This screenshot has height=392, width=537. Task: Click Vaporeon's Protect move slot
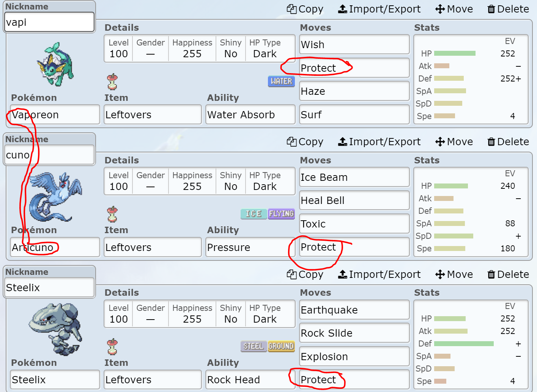click(354, 68)
